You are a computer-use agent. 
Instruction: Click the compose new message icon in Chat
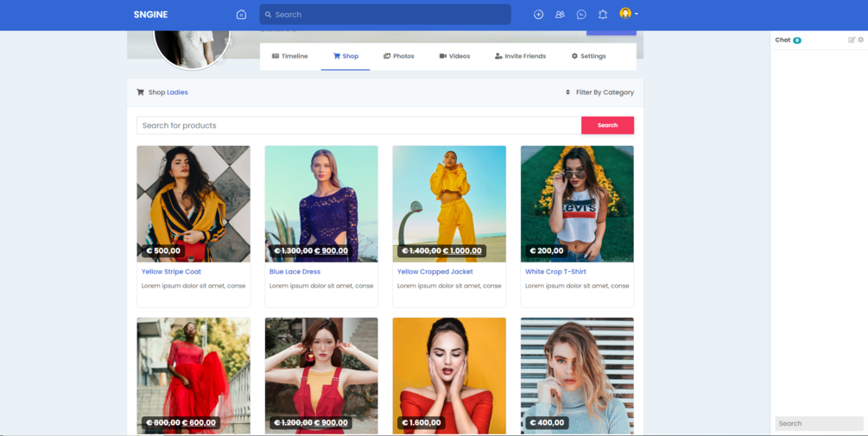click(x=852, y=40)
